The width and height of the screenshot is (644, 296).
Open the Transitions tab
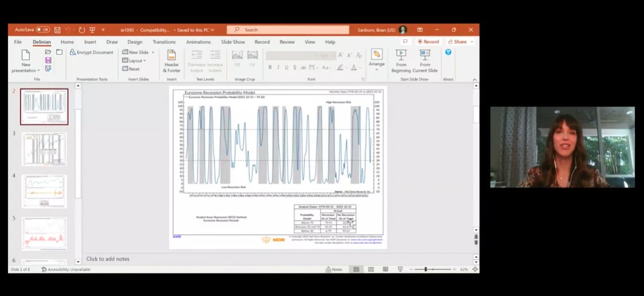(x=164, y=42)
